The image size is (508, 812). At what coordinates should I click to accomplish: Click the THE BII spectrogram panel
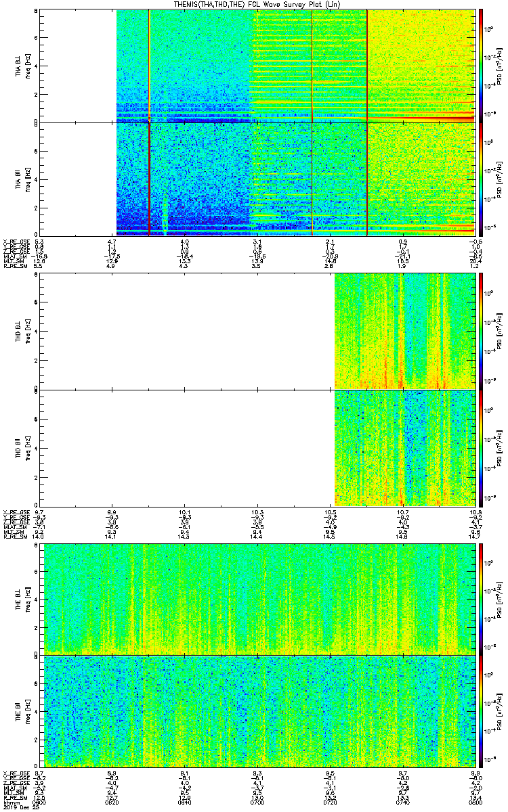(257, 710)
